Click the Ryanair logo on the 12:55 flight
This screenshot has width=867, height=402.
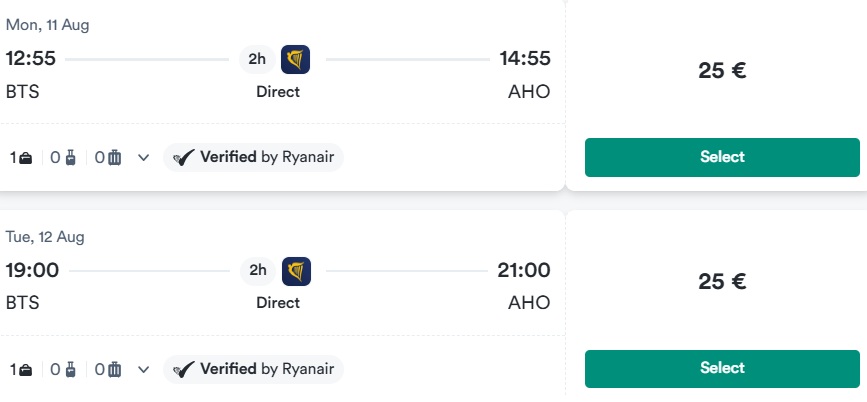(x=295, y=59)
